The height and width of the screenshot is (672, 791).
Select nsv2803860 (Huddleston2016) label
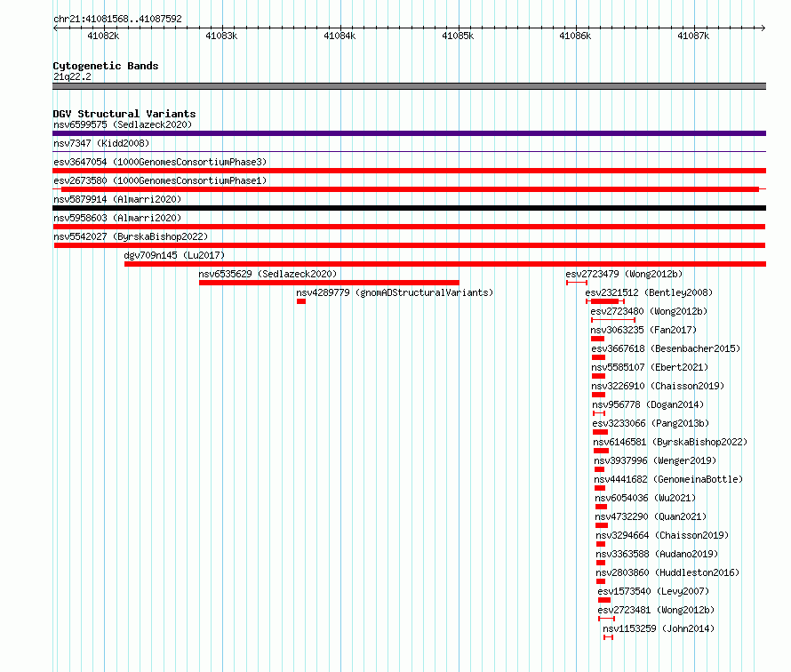(667, 572)
